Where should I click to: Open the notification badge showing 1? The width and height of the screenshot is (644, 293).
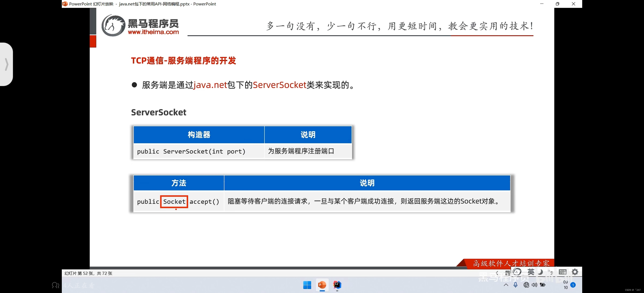tap(573, 285)
